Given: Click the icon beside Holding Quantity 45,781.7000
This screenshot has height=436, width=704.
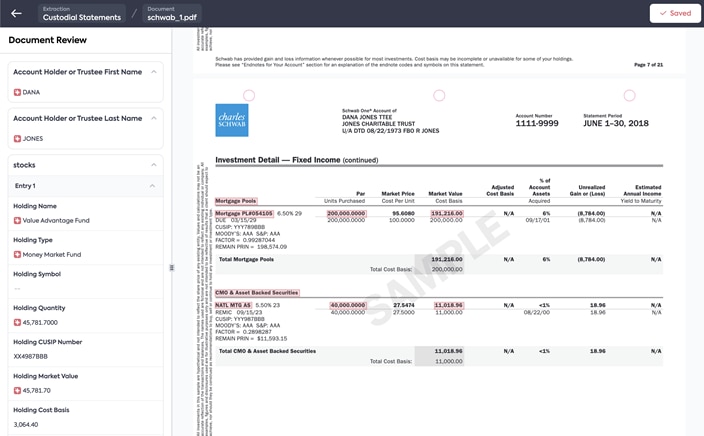Looking at the screenshot, I should [17, 322].
